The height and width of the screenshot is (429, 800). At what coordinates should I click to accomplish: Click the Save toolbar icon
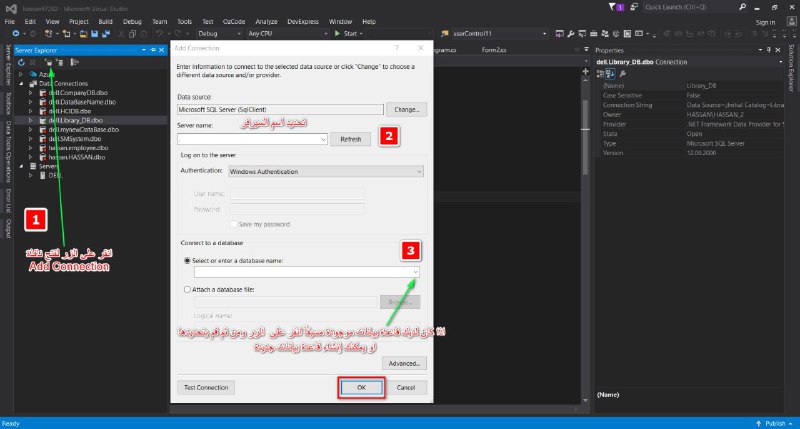click(x=94, y=34)
